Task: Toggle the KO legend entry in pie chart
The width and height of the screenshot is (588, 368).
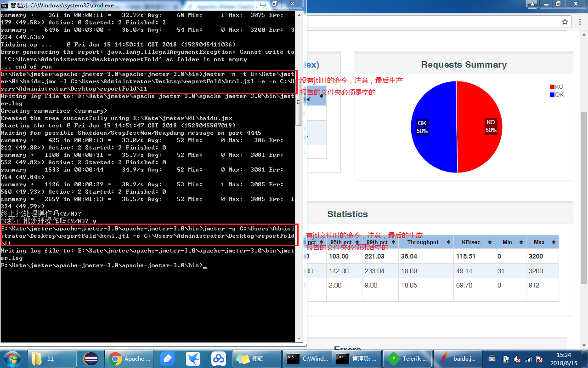Action: [x=556, y=86]
